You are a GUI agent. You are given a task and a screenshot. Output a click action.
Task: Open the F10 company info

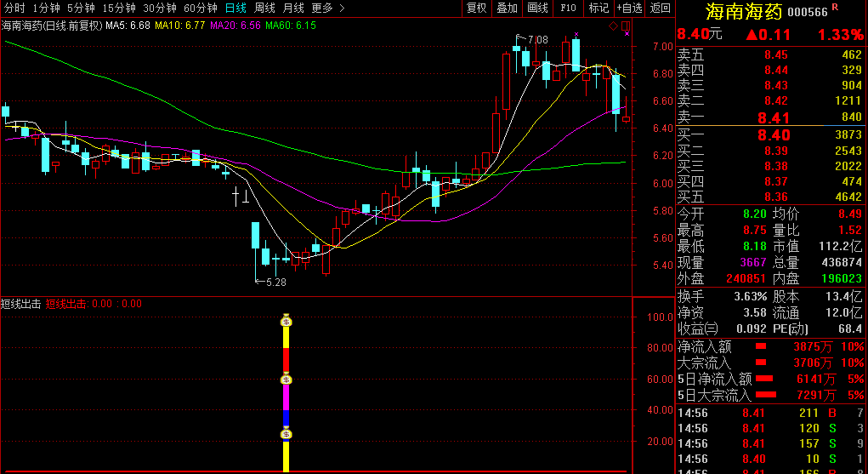568,8
